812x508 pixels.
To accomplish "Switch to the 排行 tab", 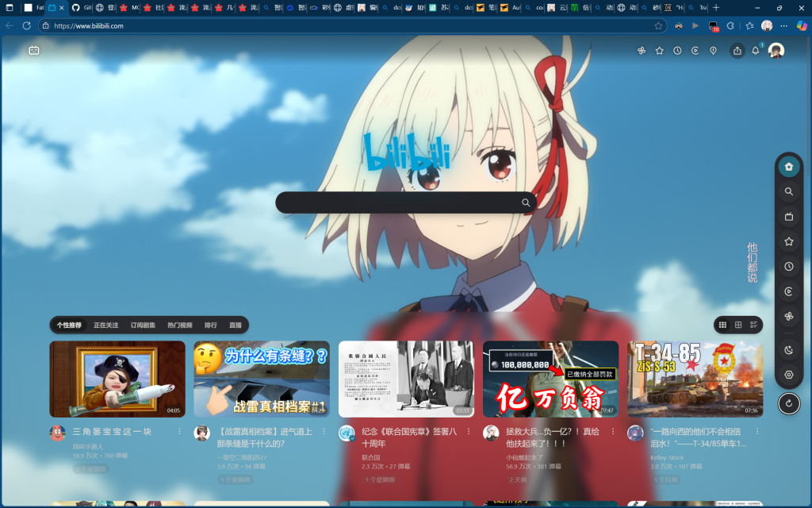I will click(x=211, y=325).
